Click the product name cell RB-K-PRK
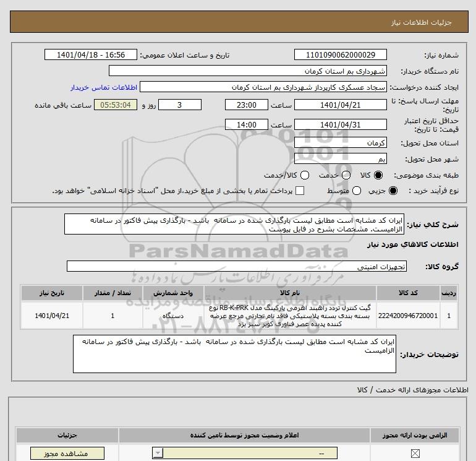Image resolution: width=476 pixels, height=461 pixels. click(x=290, y=316)
